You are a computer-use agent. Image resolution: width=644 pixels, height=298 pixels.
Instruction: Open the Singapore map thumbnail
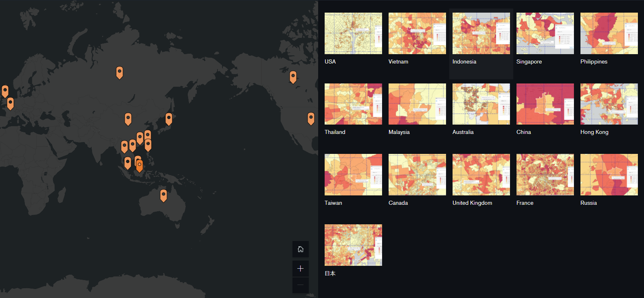pos(545,33)
